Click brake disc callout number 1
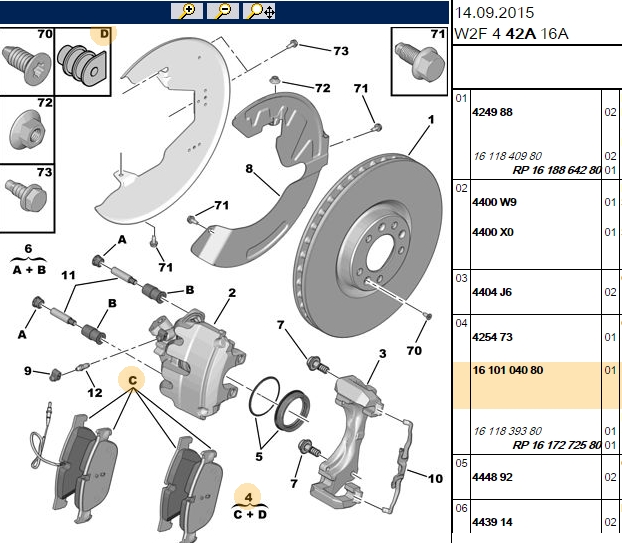 point(431,119)
